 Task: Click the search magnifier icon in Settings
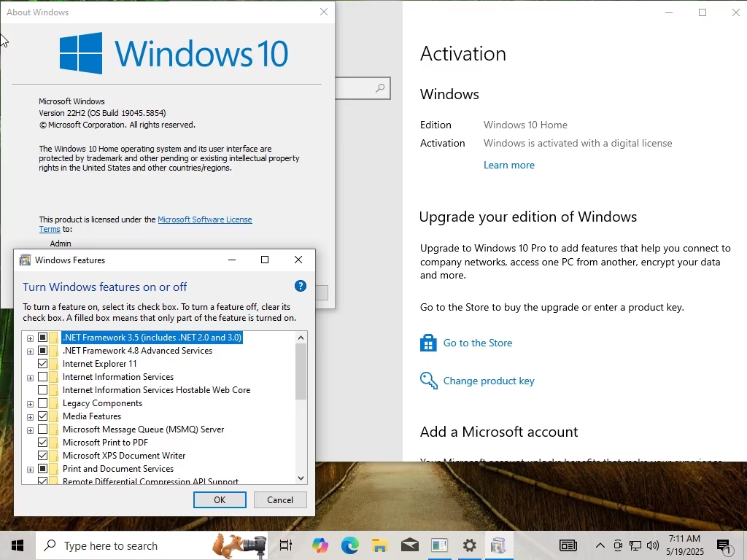379,88
